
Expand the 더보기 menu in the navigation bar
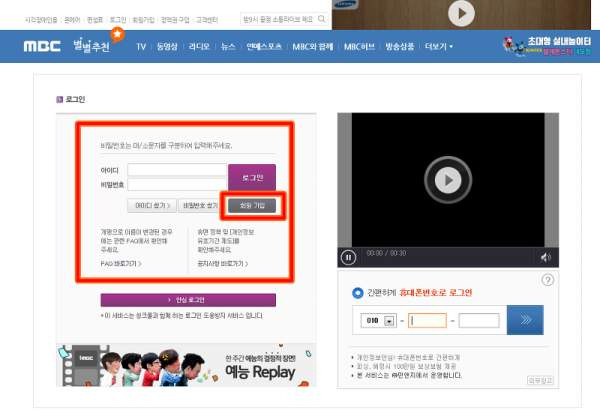tap(439, 47)
